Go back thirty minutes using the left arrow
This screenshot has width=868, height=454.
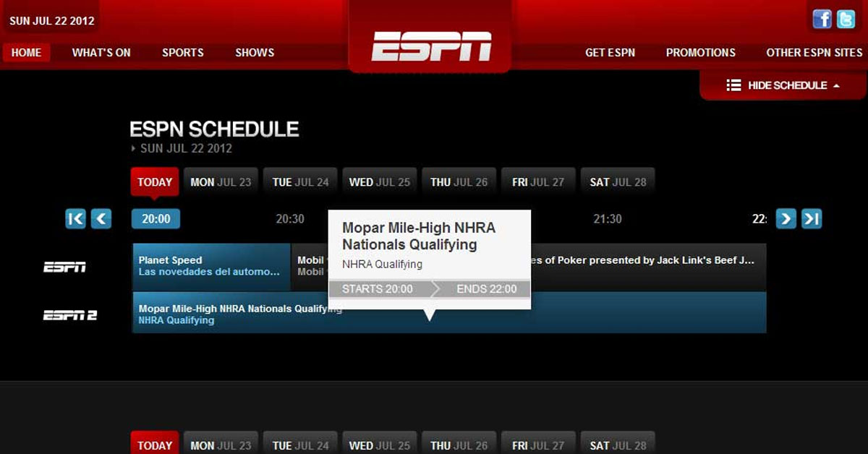point(101,218)
